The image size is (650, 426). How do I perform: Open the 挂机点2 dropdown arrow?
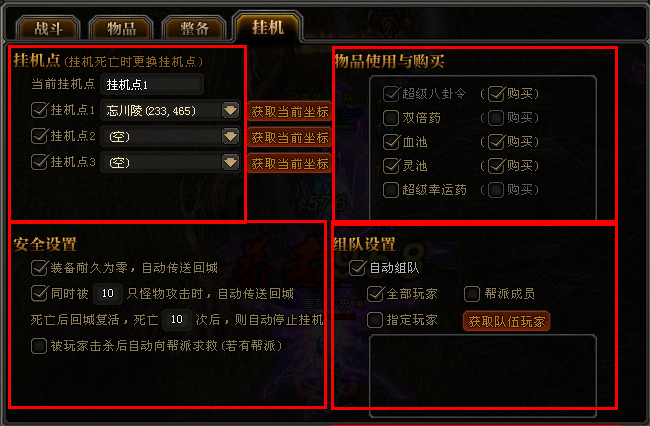(x=230, y=136)
